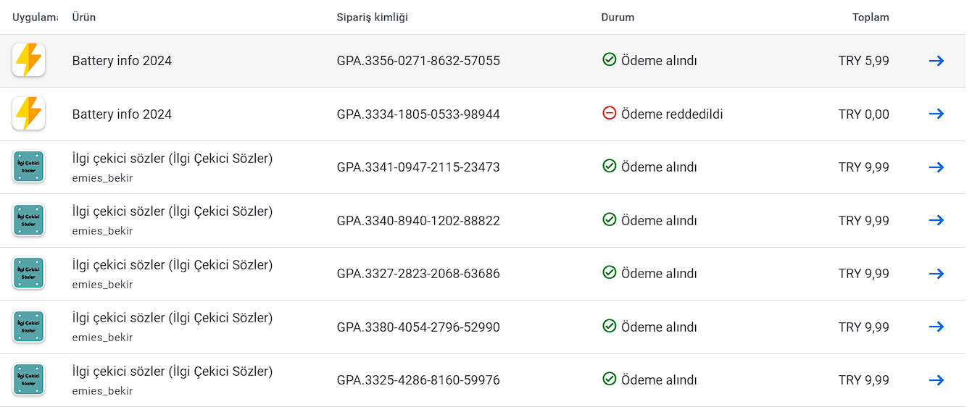Click the Ürün column header

coord(84,17)
